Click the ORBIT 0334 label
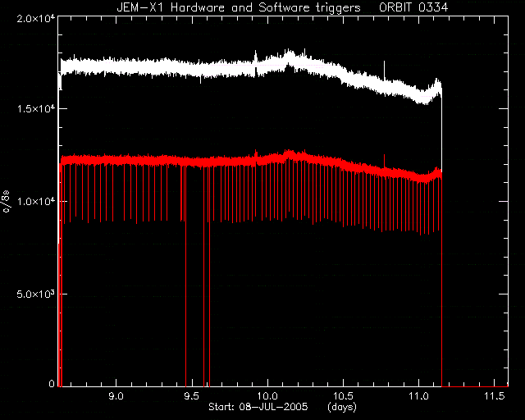 coord(413,7)
